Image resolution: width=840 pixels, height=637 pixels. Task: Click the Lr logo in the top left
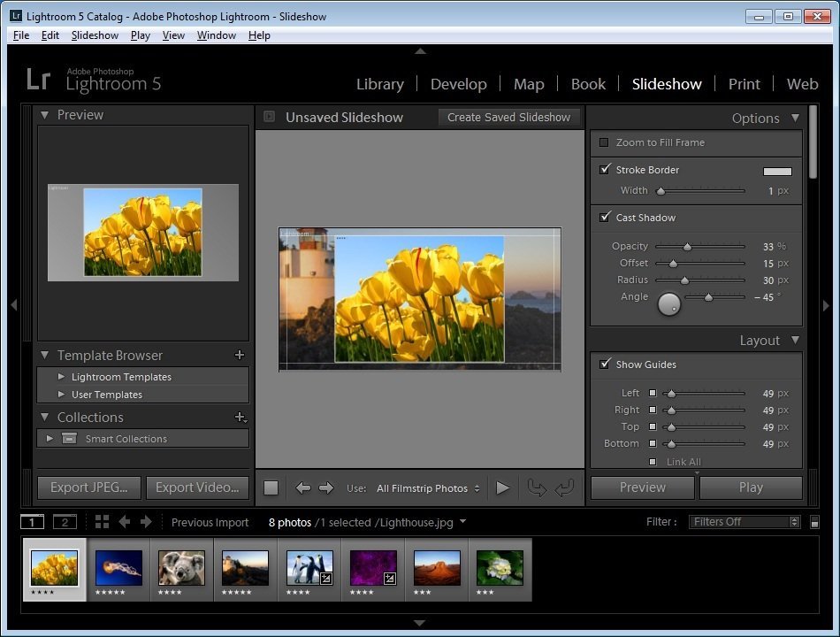pyautogui.click(x=38, y=81)
